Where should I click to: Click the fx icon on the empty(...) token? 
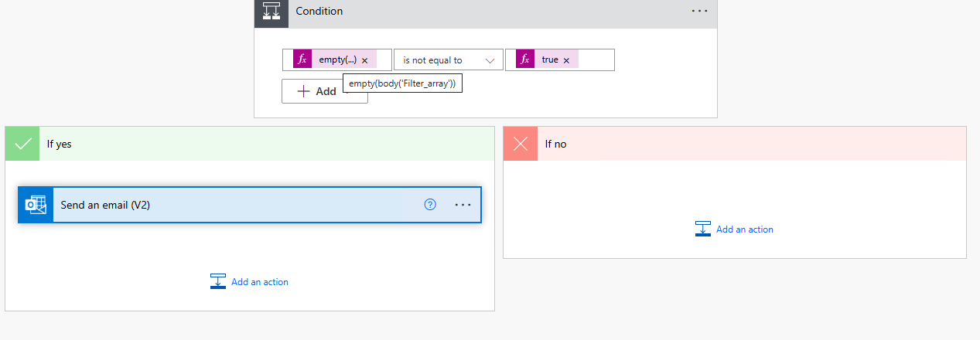302,59
